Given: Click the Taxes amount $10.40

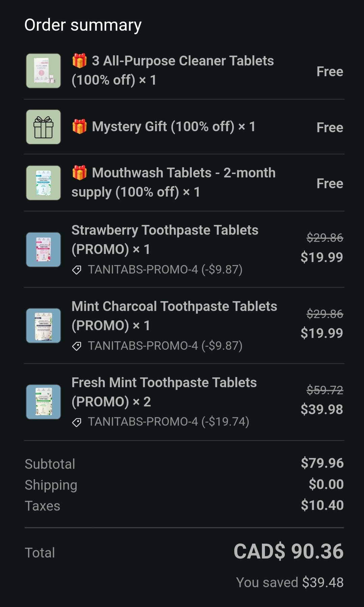Looking at the screenshot, I should coord(322,505).
